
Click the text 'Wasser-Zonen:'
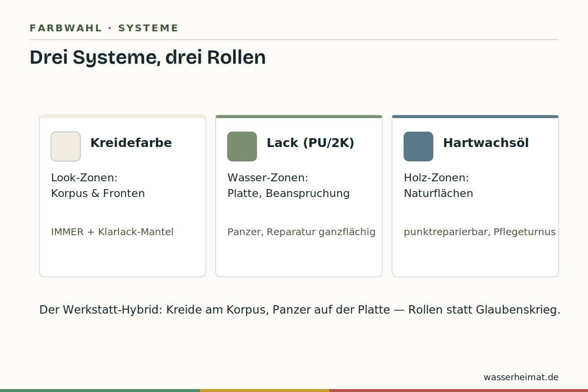coord(268,178)
